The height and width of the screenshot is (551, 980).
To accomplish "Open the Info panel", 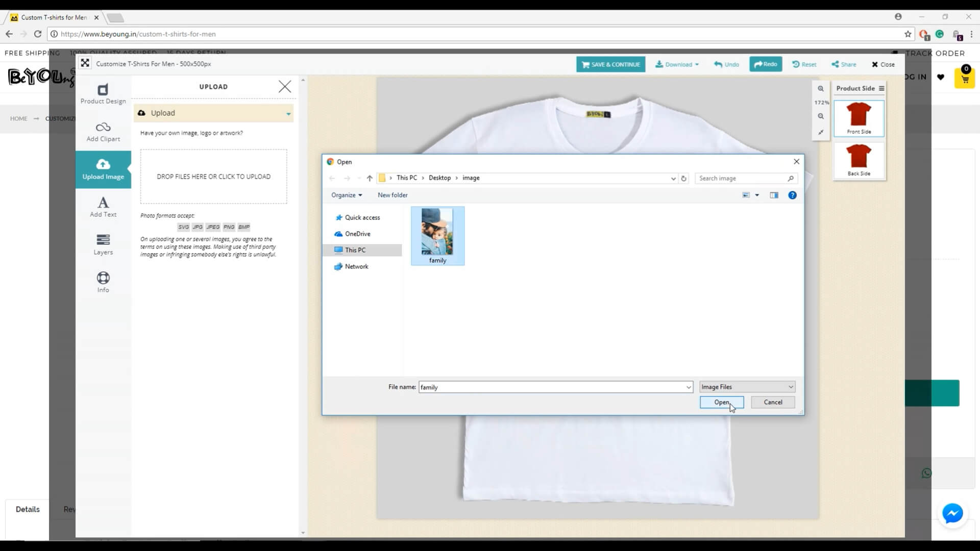I will pyautogui.click(x=103, y=282).
